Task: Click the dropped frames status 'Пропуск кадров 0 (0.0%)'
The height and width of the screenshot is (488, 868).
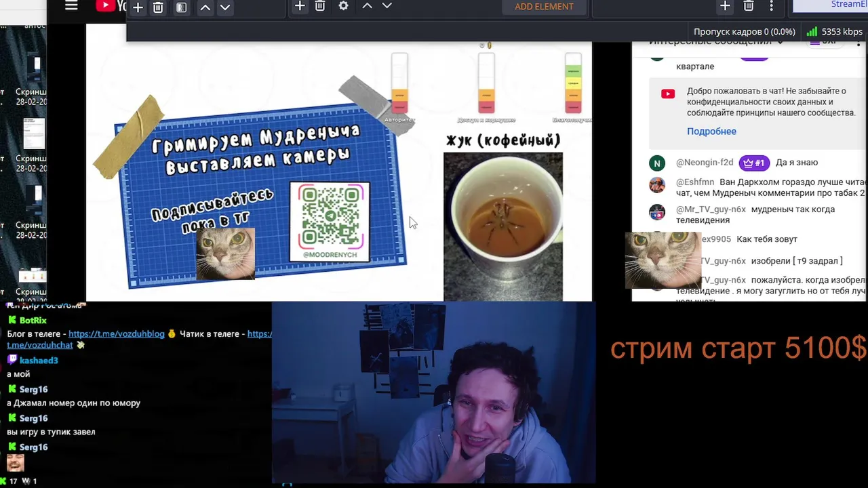Action: point(744,32)
